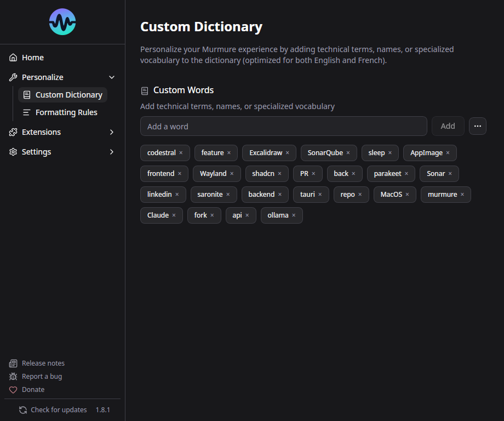Screen dimensions: 504x421
Task: Click the Murmure logo at top
Action: pyautogui.click(x=62, y=22)
